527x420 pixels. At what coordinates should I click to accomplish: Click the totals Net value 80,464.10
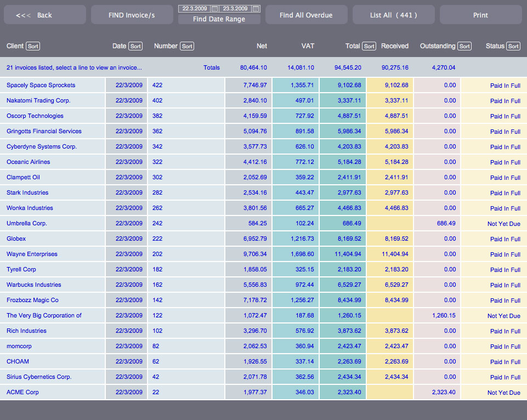pos(253,68)
